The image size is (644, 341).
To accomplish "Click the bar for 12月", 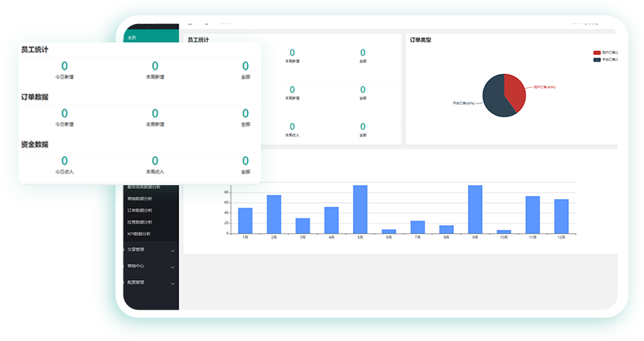I will coord(561,216).
